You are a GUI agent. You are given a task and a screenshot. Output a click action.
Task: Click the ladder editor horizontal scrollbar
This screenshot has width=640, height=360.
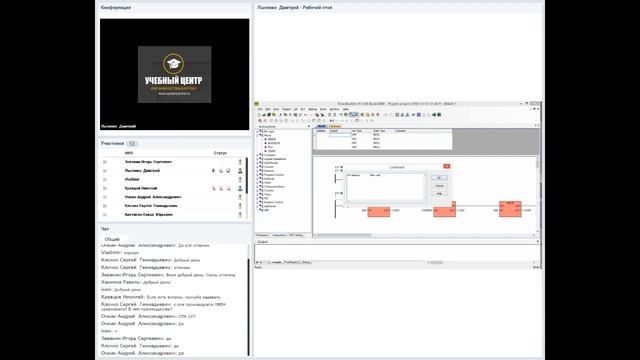[x=344, y=236]
